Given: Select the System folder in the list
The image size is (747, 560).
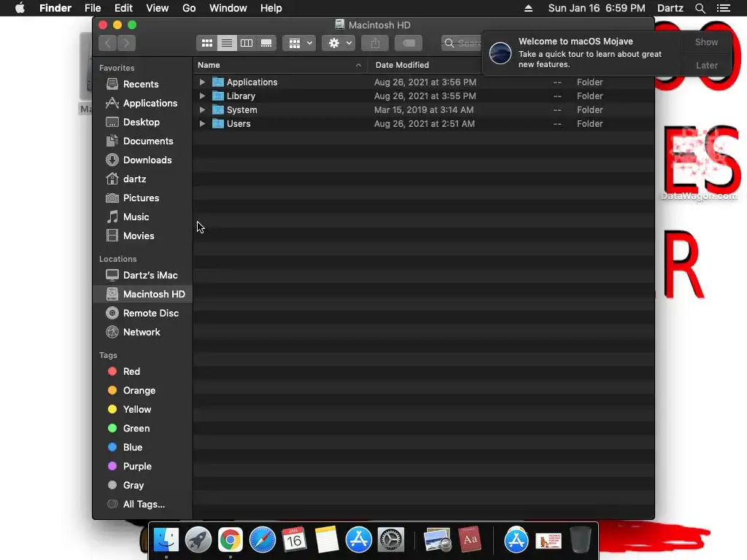Looking at the screenshot, I should [x=424, y=109].
